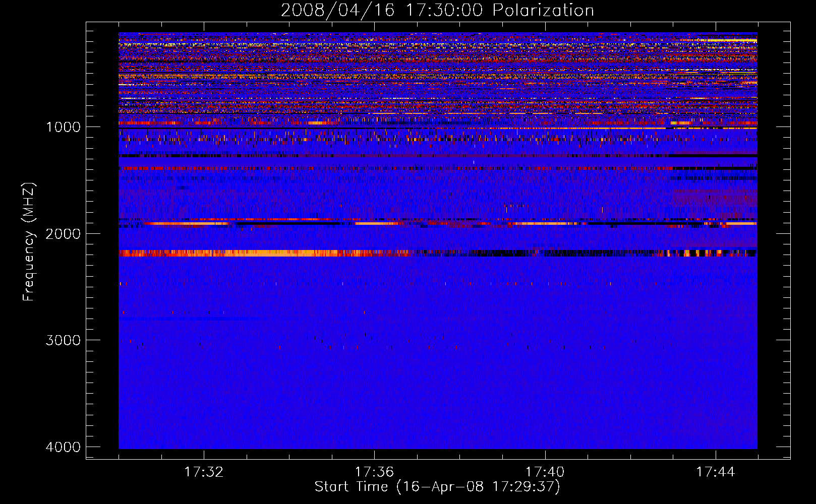The width and height of the screenshot is (816, 504).
Task: Click the 'Start Time (16-Apr-08 17:29:37)' label
Action: [437, 487]
